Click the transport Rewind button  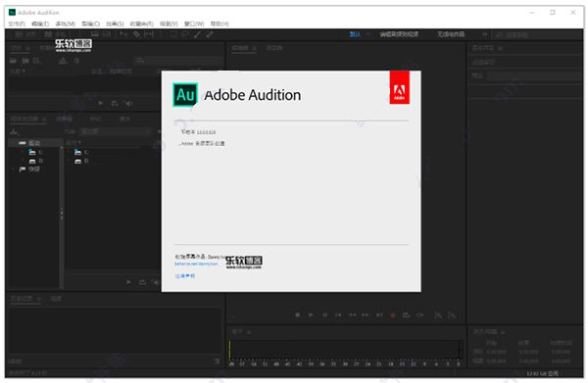(353, 315)
